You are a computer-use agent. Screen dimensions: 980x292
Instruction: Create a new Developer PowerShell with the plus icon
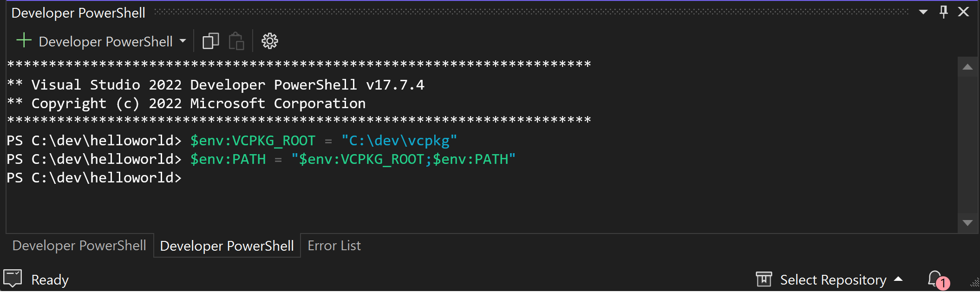[x=23, y=41]
